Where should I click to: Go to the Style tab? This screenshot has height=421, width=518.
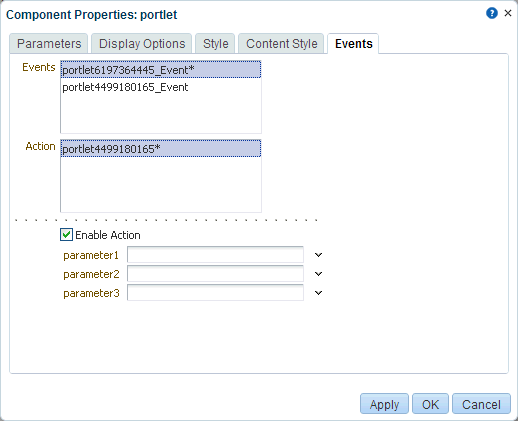[215, 43]
